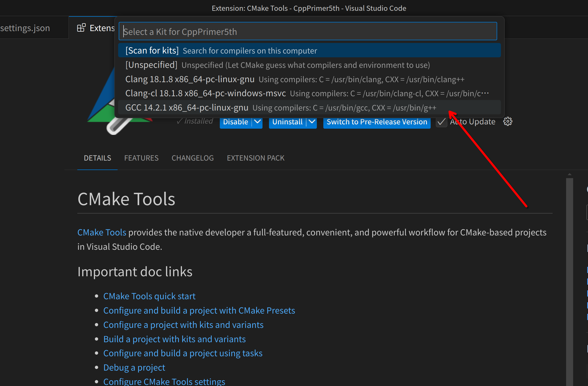Image resolution: width=588 pixels, height=386 pixels.
Task: Expand the Disable button dropdown arrow
Action: point(257,122)
